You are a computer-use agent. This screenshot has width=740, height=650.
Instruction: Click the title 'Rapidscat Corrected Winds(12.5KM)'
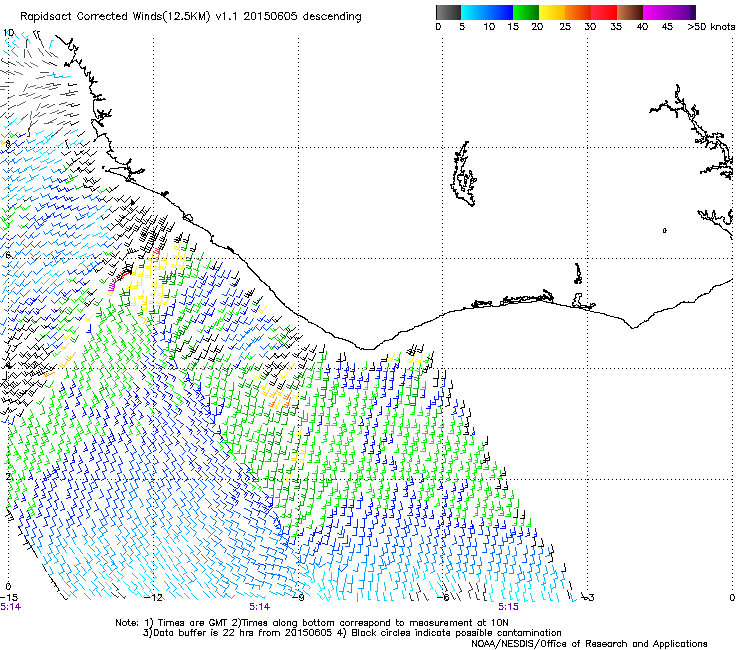(x=115, y=17)
